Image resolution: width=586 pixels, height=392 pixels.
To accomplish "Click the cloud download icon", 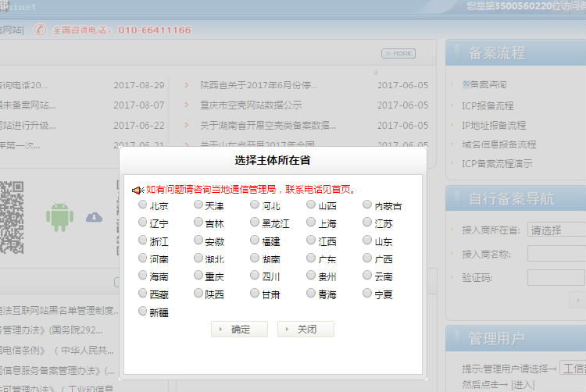I will (94, 216).
